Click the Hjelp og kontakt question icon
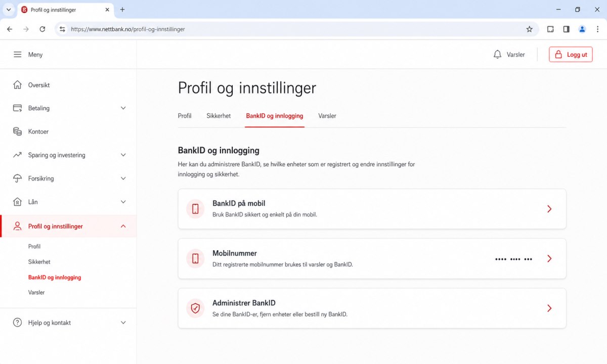The height and width of the screenshot is (364, 607). (18, 323)
